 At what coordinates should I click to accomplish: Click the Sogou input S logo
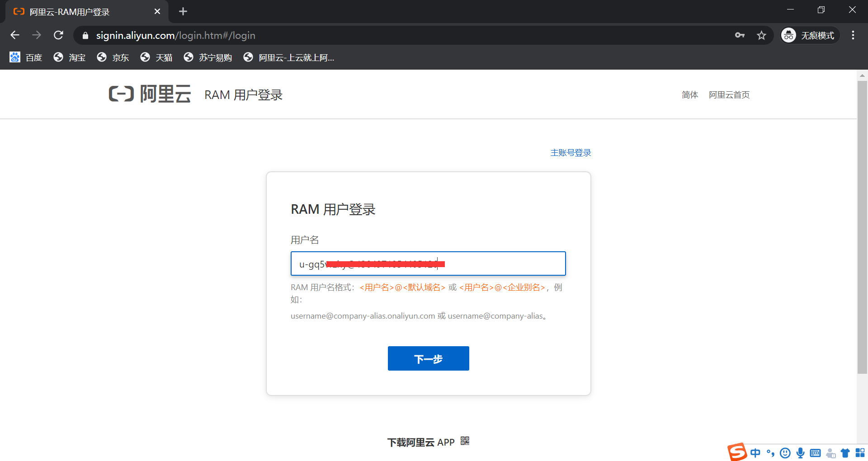737,452
